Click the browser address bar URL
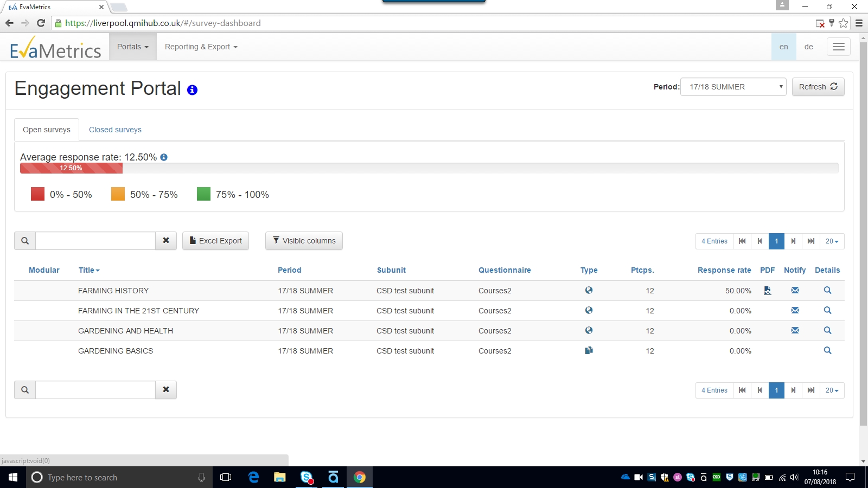The image size is (868, 488). click(x=163, y=23)
